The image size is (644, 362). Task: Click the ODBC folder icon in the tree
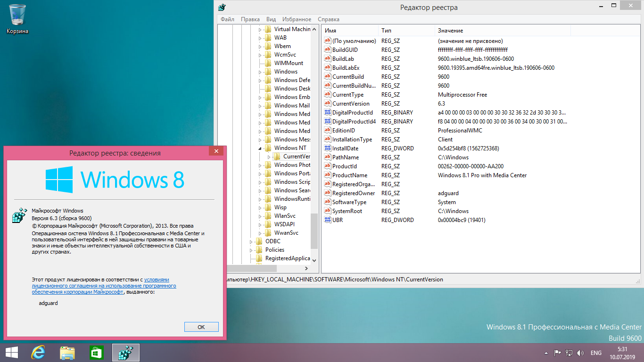click(x=259, y=241)
